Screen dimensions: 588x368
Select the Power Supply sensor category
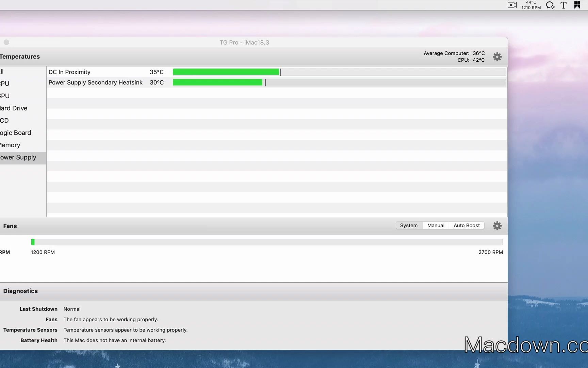[x=23, y=158]
